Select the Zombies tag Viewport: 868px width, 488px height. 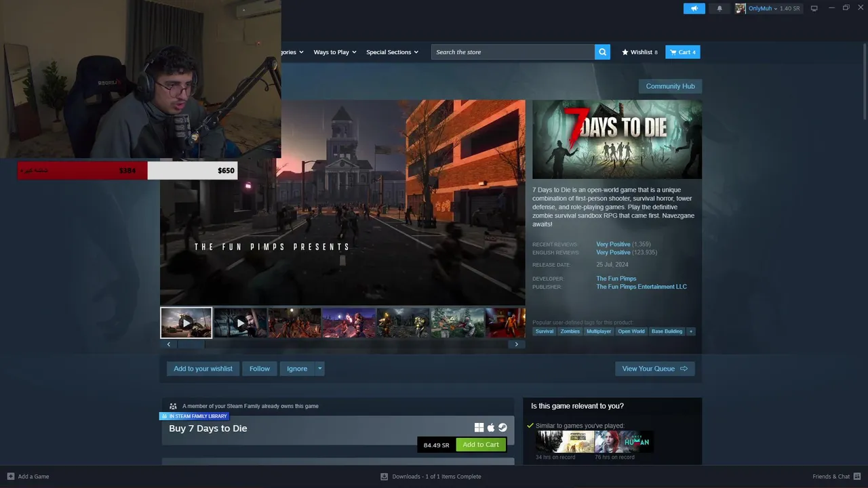point(570,331)
